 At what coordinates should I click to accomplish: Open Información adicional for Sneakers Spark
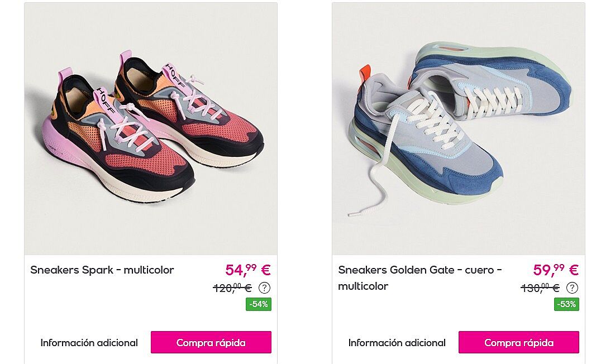point(89,343)
